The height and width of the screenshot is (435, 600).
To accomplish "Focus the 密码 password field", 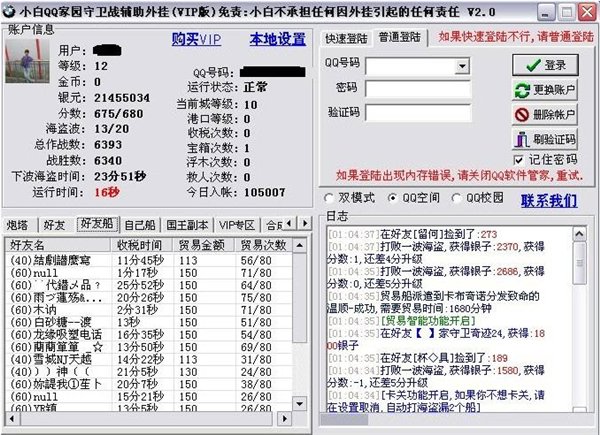I will pos(418,90).
